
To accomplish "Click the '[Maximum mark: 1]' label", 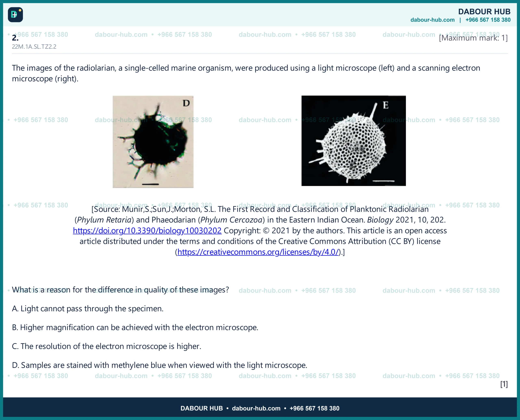I will pyautogui.click(x=473, y=38).
